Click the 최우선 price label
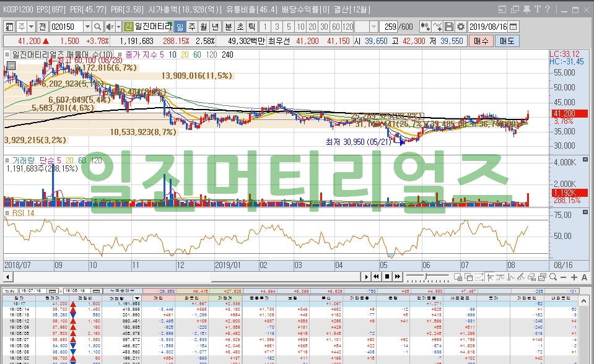 click(279, 41)
